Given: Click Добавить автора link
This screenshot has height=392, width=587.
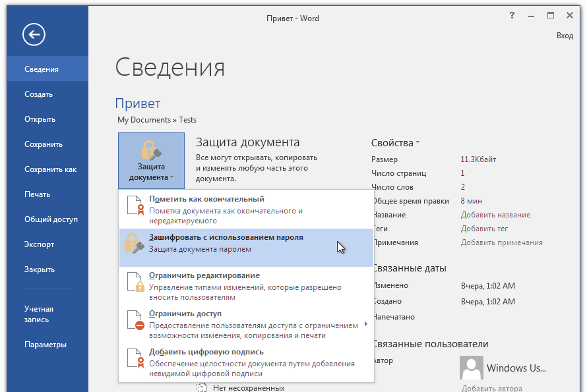Looking at the screenshot, I should pyautogui.click(x=491, y=388).
